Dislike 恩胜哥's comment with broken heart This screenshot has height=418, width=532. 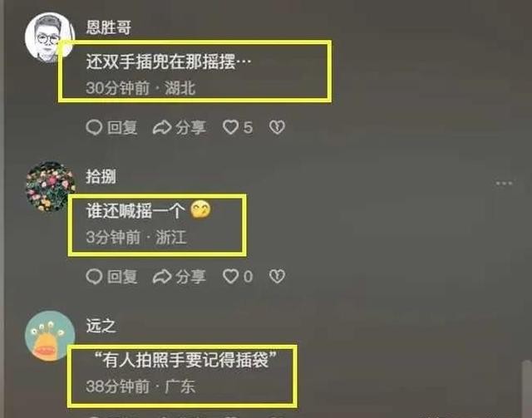277,128
